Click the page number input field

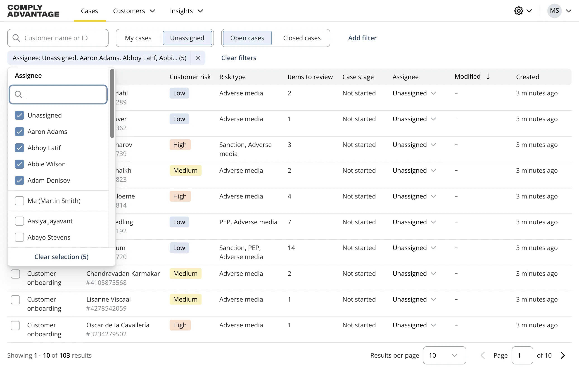(522, 355)
